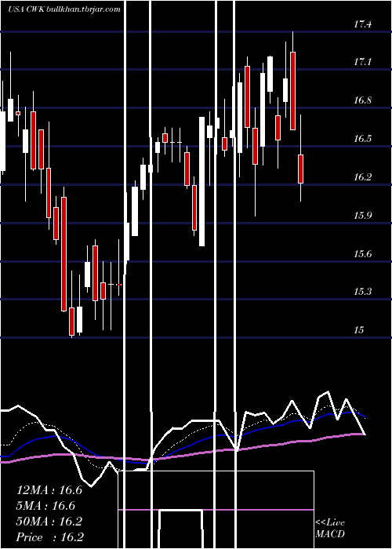This screenshot has height=549, width=392.
Task: Click the 15.3 price axis label
Action: click(x=362, y=292)
